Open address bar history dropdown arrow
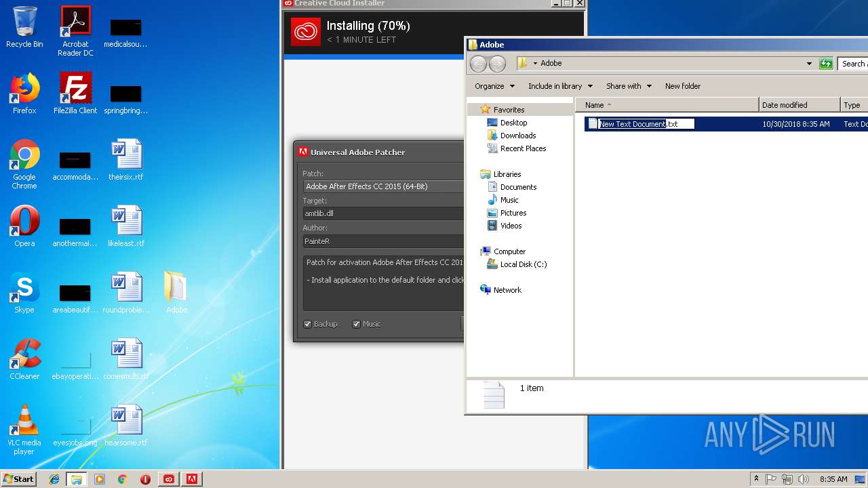 [809, 64]
